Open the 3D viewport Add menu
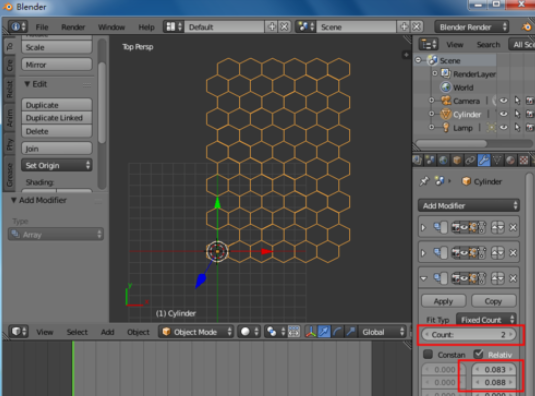Viewport: 535px width, 396px height. pos(107,332)
